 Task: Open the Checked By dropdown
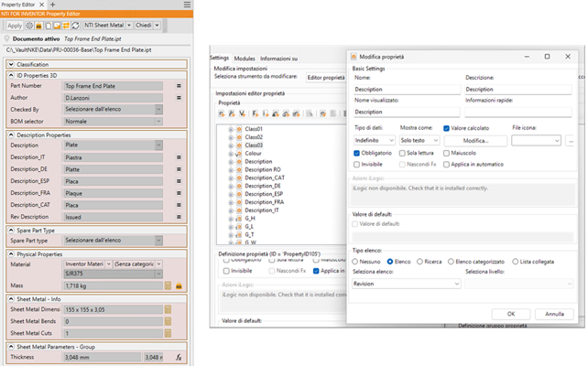point(158,110)
